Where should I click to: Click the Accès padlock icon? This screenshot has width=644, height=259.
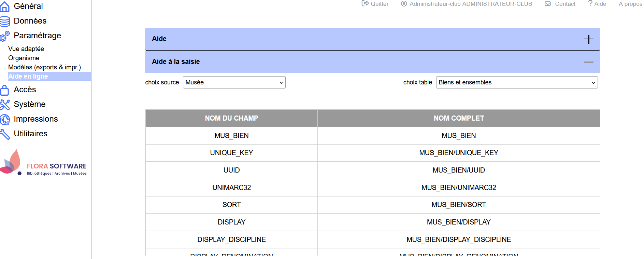pyautogui.click(x=5, y=90)
